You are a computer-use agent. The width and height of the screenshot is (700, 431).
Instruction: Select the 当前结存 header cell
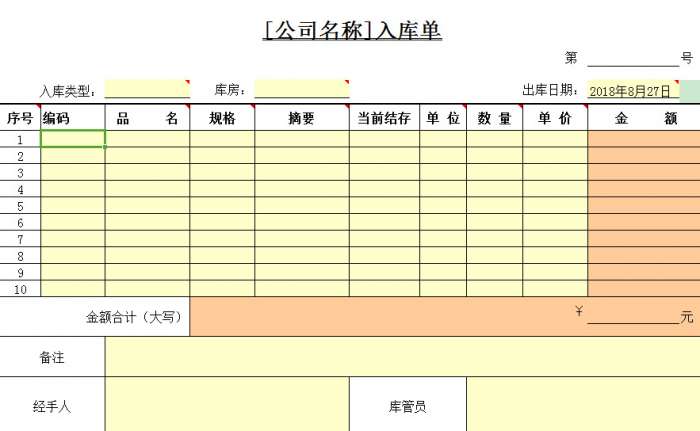tap(384, 118)
